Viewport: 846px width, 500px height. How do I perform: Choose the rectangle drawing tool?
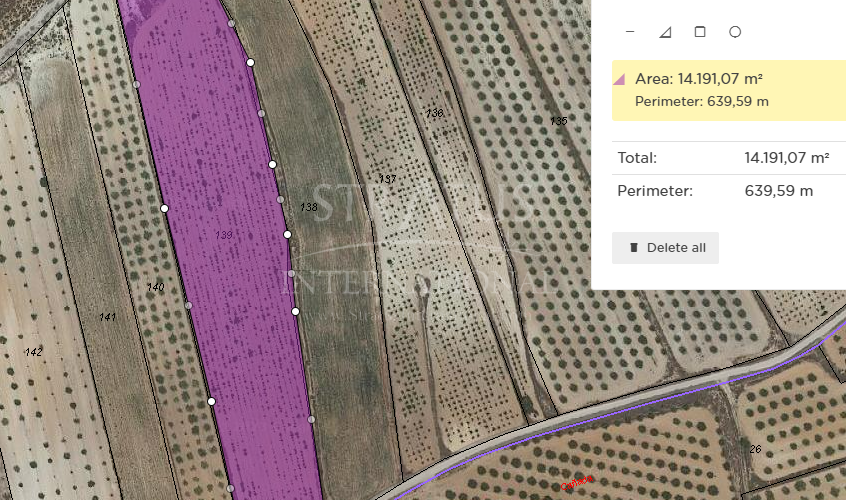(x=700, y=32)
